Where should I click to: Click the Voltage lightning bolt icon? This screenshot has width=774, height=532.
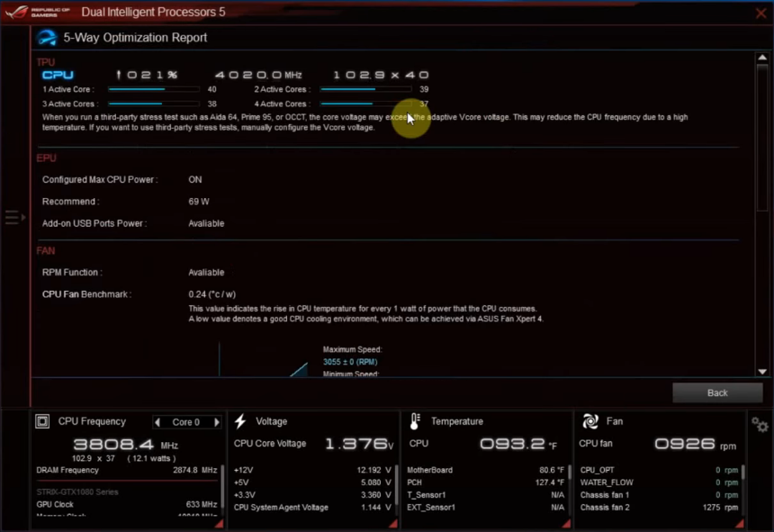point(240,421)
